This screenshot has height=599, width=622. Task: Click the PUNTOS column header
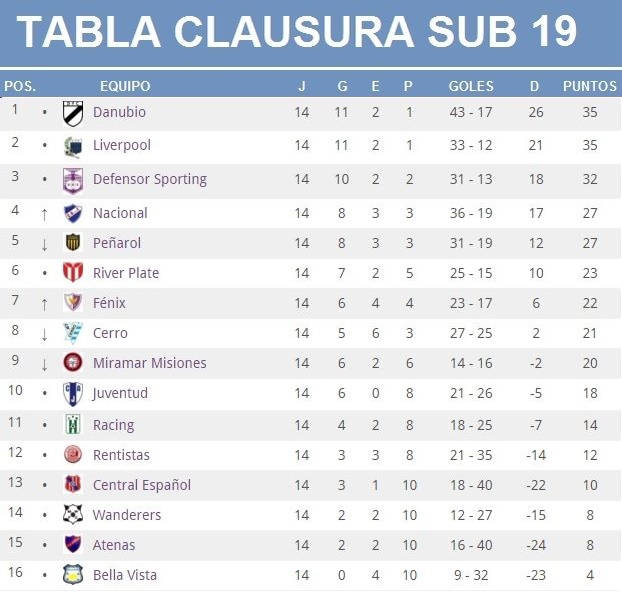[x=590, y=86]
